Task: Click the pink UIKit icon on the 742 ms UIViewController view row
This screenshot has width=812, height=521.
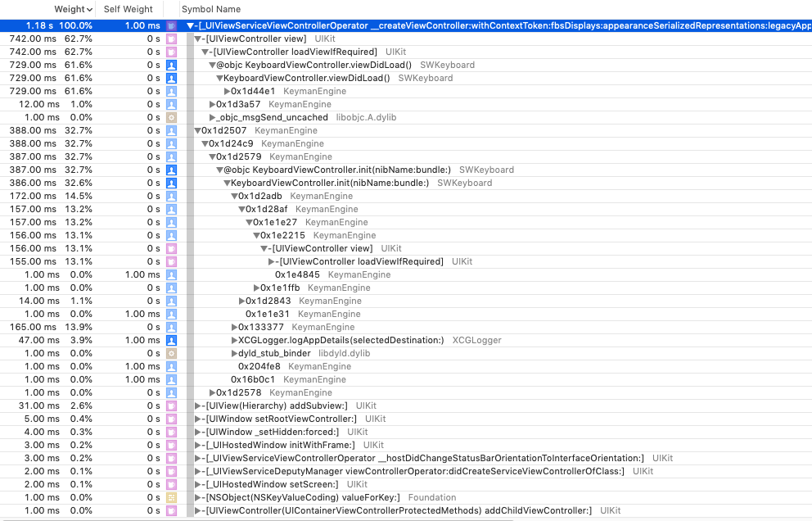Action: [x=171, y=39]
